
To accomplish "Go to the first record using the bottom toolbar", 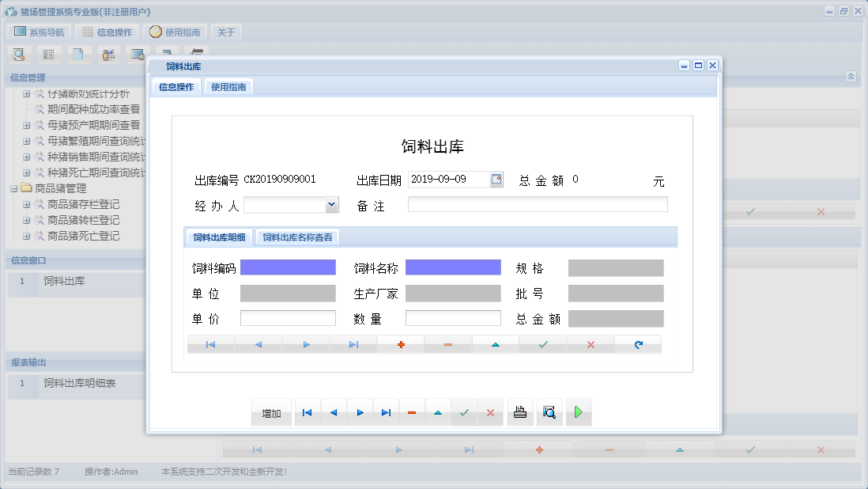I will (x=308, y=412).
